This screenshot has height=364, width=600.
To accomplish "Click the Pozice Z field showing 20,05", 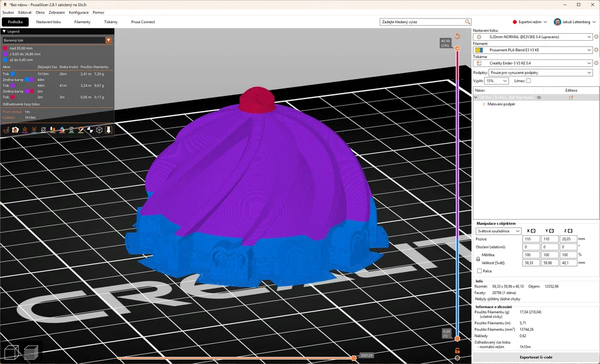I will 568,239.
